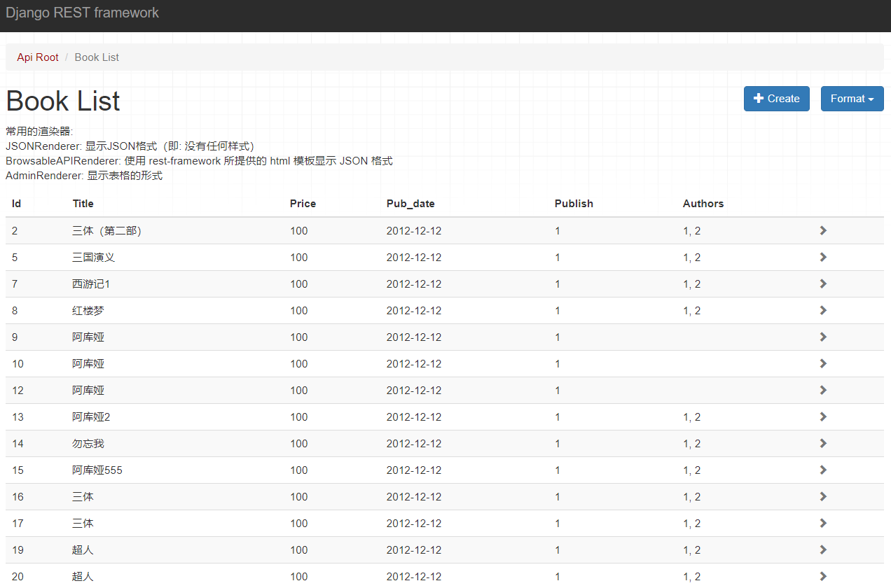Screen dimensions: 891x588
Task: Click the Title column header
Action: [83, 204]
